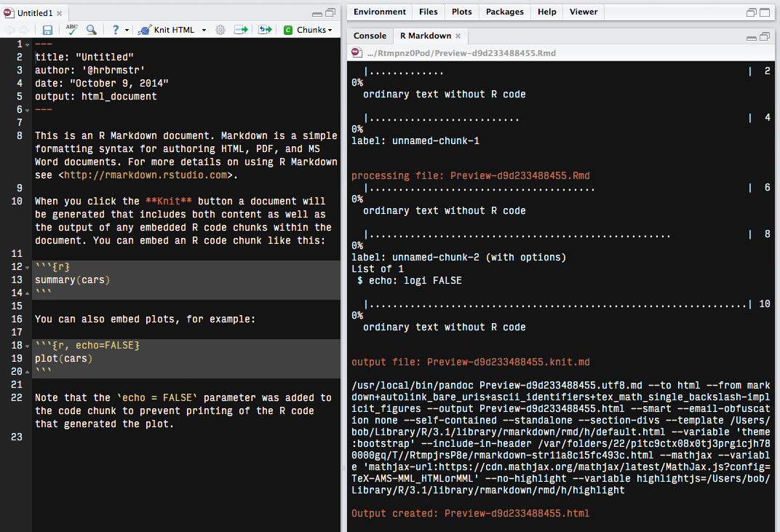Maximize the source editor pane

point(330,13)
